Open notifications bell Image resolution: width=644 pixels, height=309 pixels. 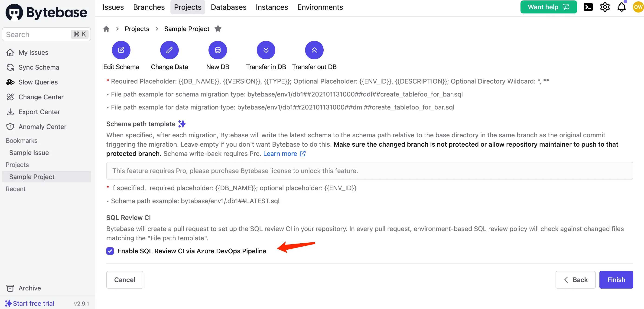click(x=621, y=7)
